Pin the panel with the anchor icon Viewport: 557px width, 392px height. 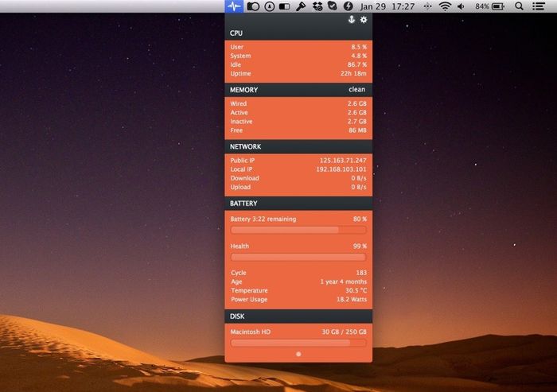pos(351,19)
